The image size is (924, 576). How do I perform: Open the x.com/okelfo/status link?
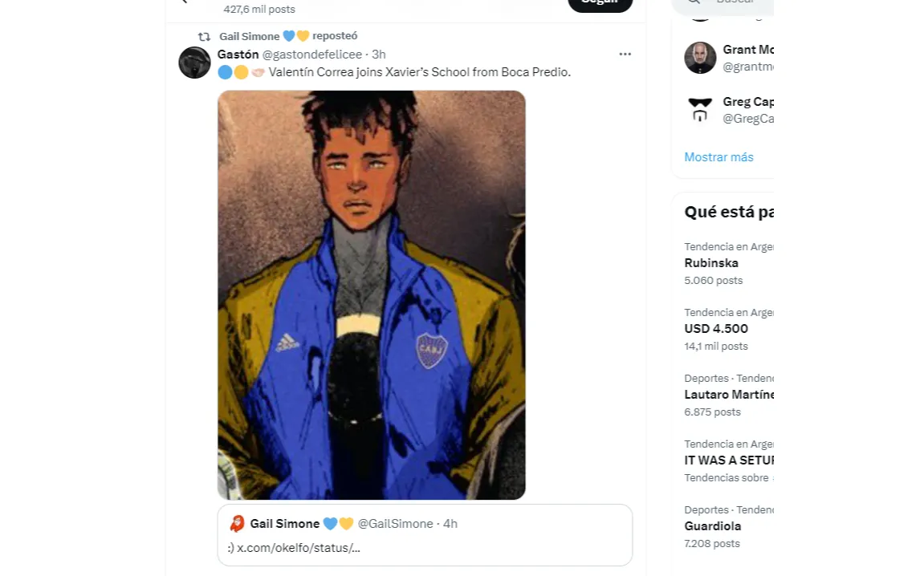[x=297, y=548]
